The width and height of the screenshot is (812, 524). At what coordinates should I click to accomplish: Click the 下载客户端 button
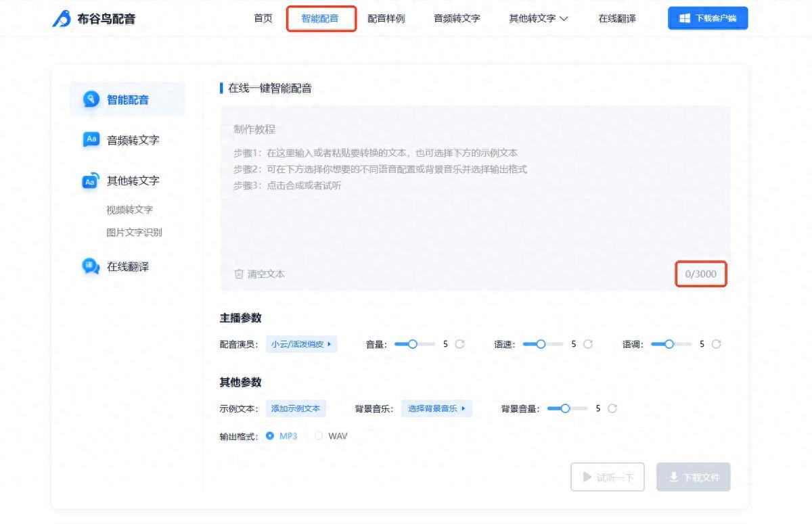pyautogui.click(x=708, y=18)
